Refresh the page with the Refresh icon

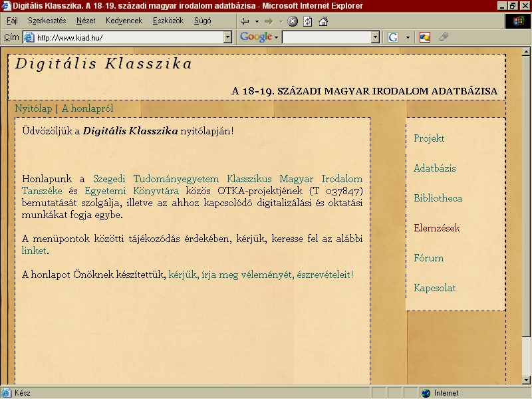(308, 22)
